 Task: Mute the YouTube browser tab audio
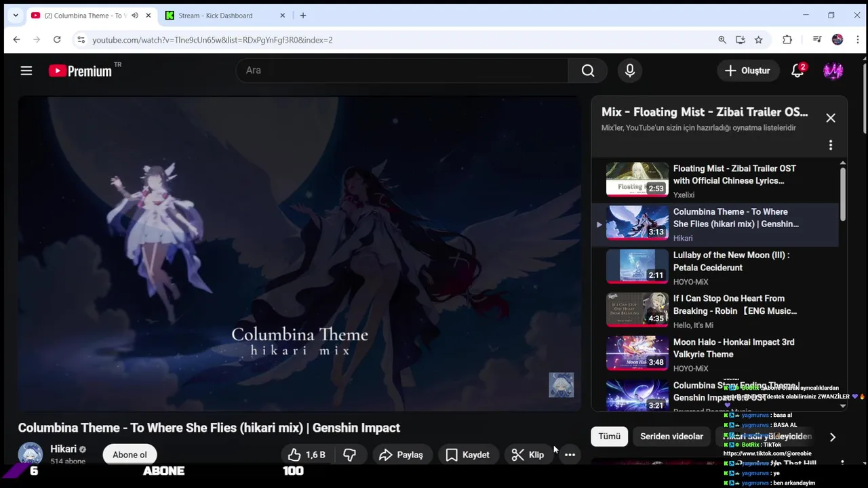pyautogui.click(x=134, y=16)
